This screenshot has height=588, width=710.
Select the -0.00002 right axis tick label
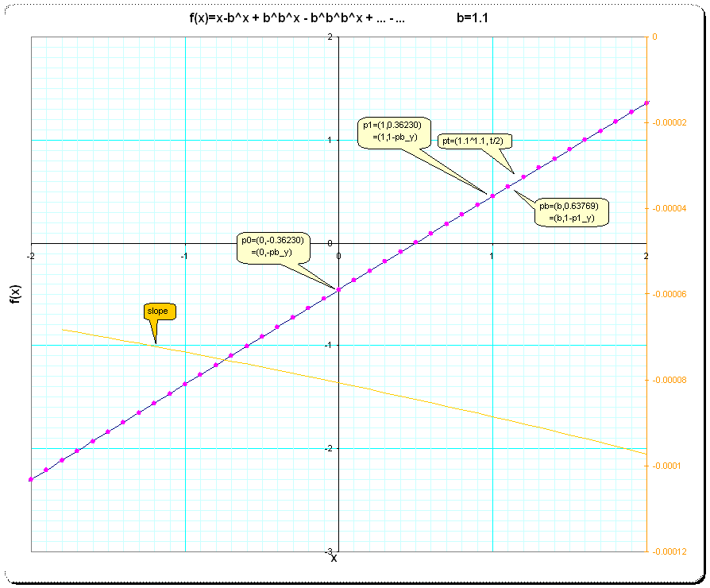pos(669,122)
